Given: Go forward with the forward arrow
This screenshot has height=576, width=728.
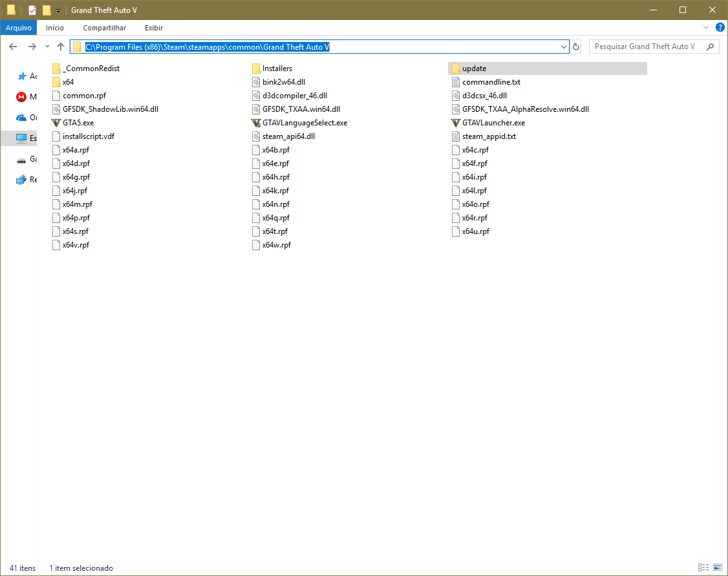Looking at the screenshot, I should pyautogui.click(x=32, y=47).
